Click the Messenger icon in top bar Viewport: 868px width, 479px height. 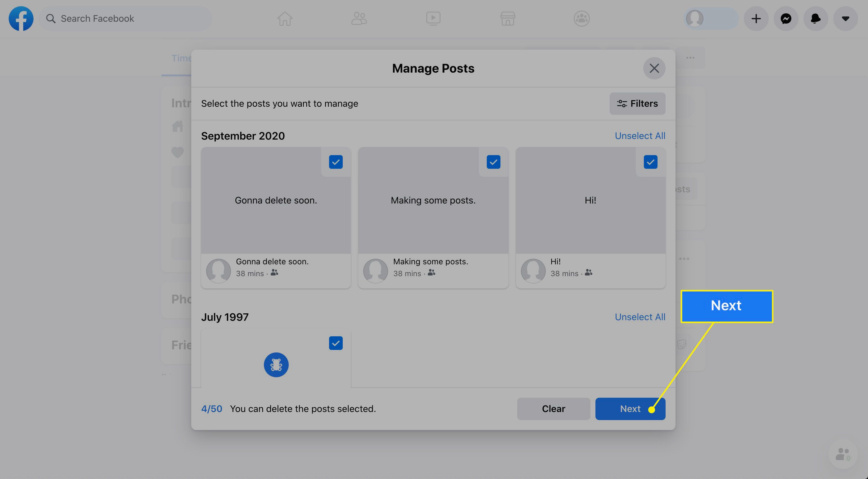(785, 18)
